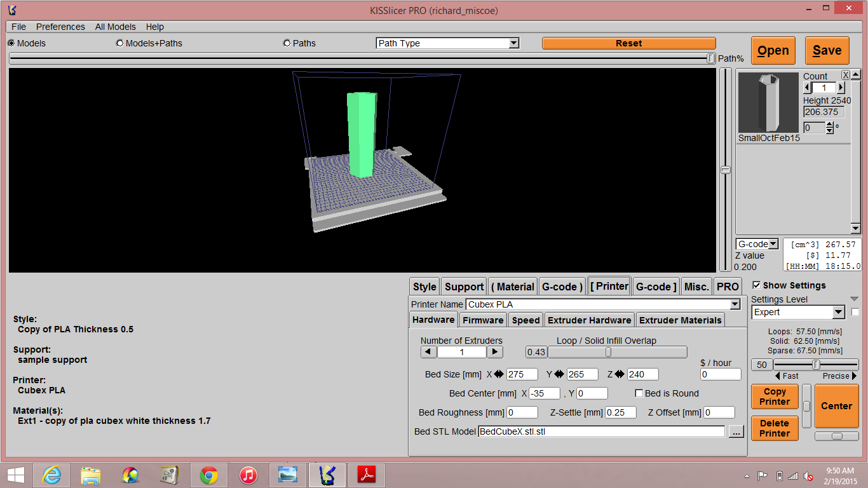Image resolution: width=868 pixels, height=488 pixels.
Task: Open iTunes from taskbar
Action: (x=248, y=475)
